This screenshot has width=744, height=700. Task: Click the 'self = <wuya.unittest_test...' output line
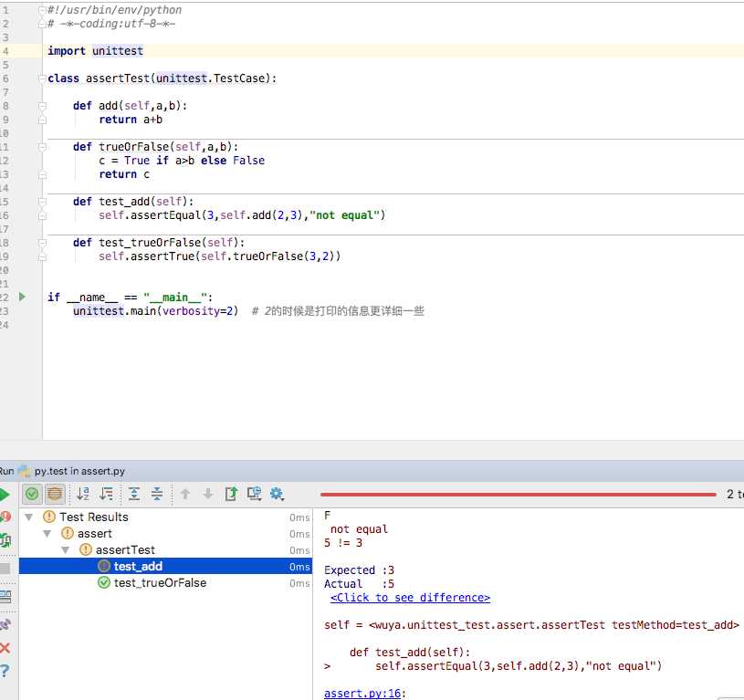531,625
